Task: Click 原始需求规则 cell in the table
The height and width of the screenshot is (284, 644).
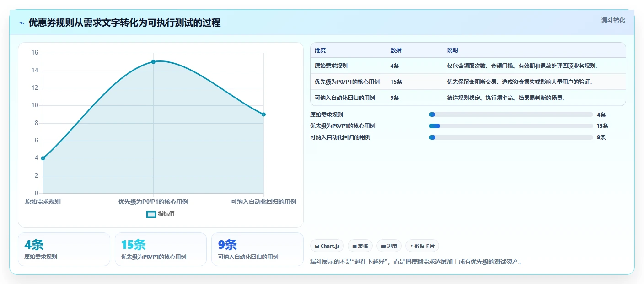Action: [331, 66]
